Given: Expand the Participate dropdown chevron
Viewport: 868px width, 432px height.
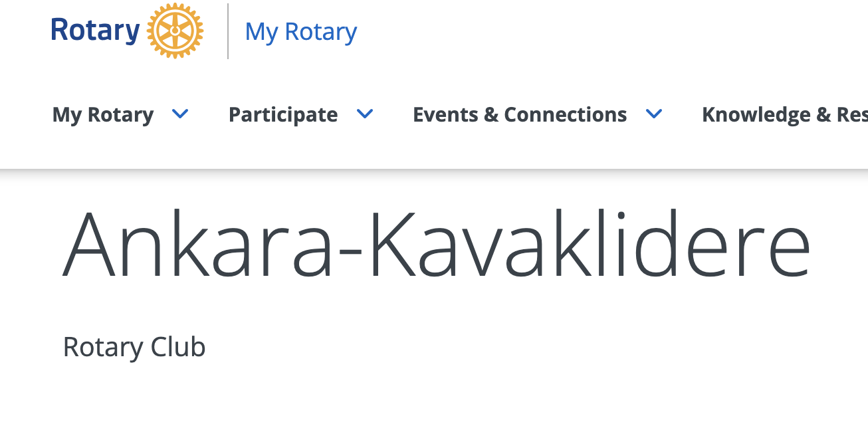Looking at the screenshot, I should click(x=365, y=114).
